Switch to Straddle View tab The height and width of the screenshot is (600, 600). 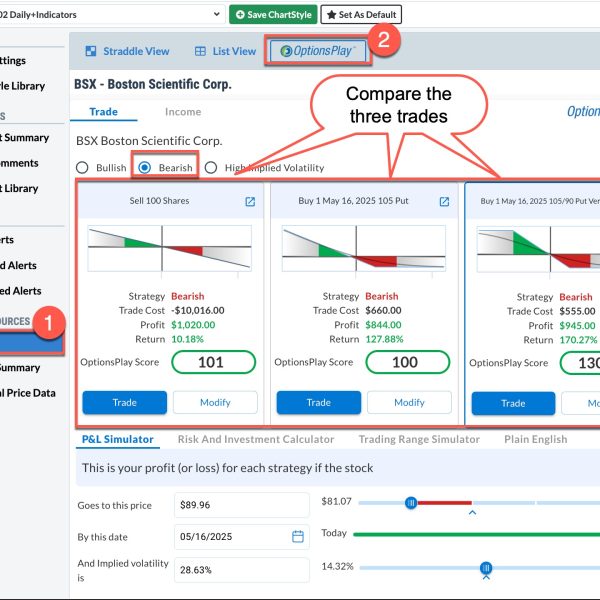(x=127, y=51)
